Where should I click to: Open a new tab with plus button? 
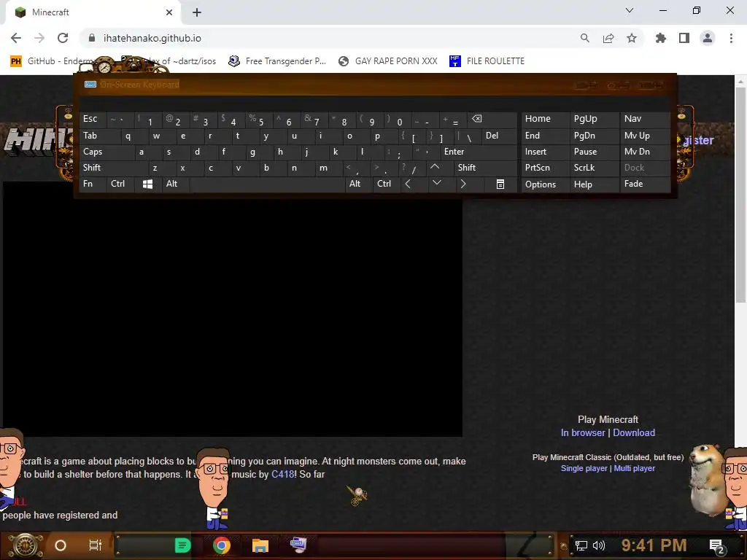click(x=197, y=12)
